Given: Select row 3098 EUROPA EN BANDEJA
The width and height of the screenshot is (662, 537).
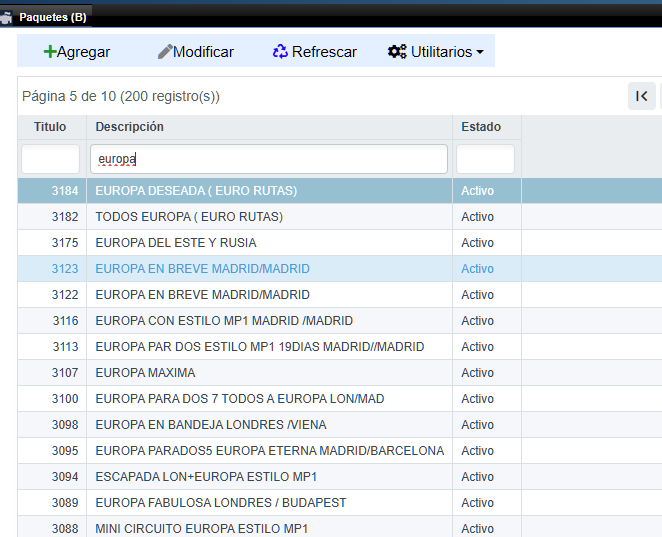Looking at the screenshot, I should click(210, 425).
